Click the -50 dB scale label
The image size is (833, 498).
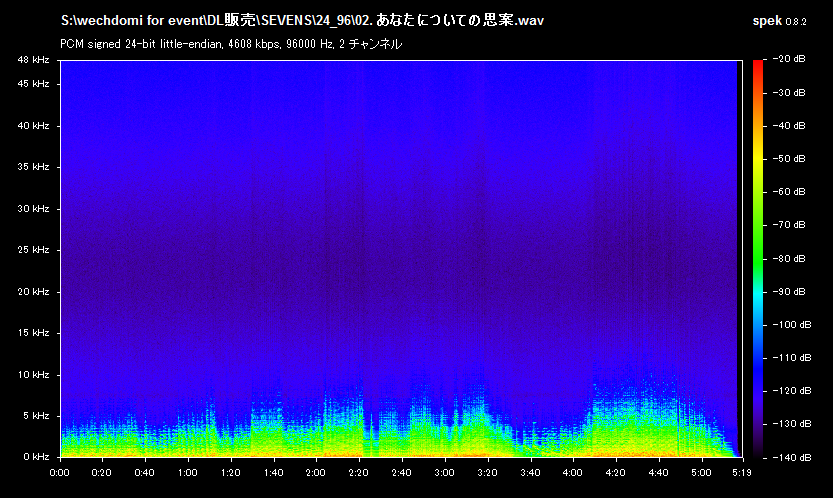788,159
